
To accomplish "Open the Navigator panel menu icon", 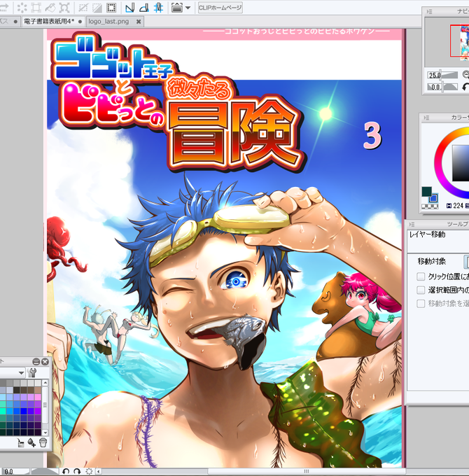I will [x=429, y=11].
